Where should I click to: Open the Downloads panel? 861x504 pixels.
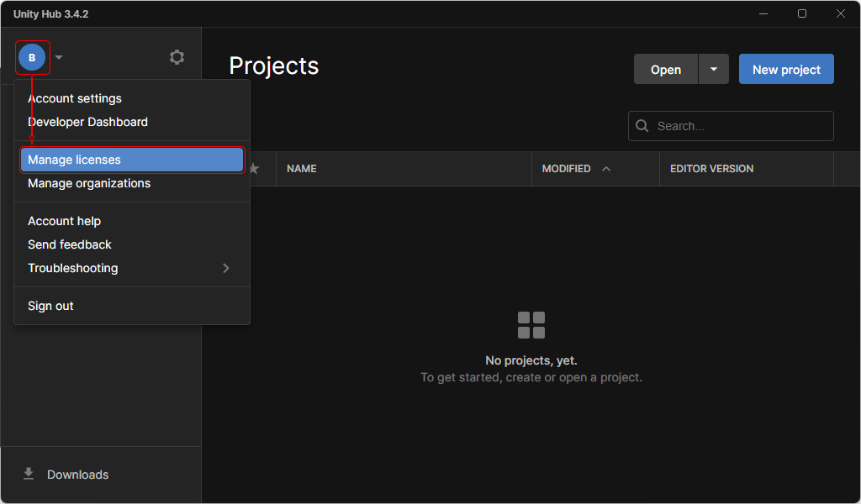(101, 475)
